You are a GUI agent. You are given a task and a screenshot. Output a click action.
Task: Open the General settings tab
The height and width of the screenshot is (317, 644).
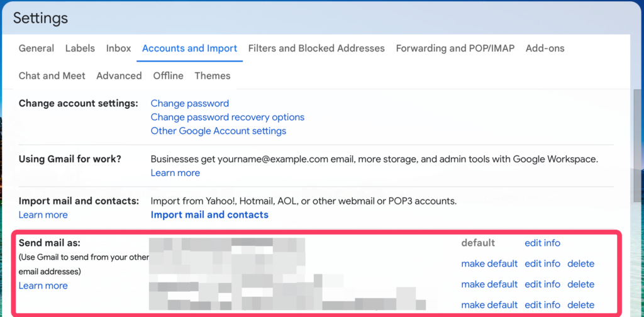click(x=36, y=48)
